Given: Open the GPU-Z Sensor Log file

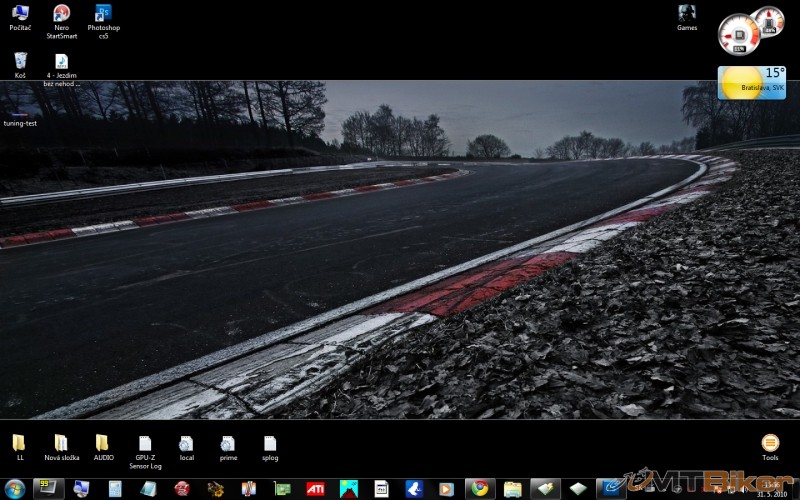Looking at the screenshot, I should pyautogui.click(x=145, y=443).
